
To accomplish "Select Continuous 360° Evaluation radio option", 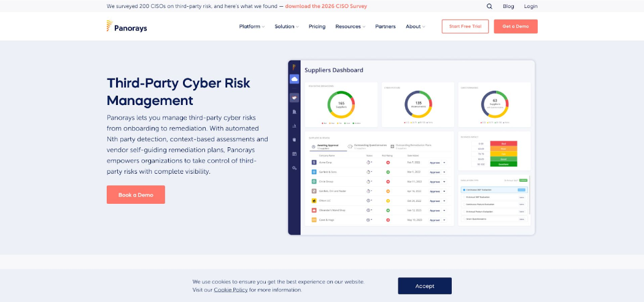I will [464, 190].
